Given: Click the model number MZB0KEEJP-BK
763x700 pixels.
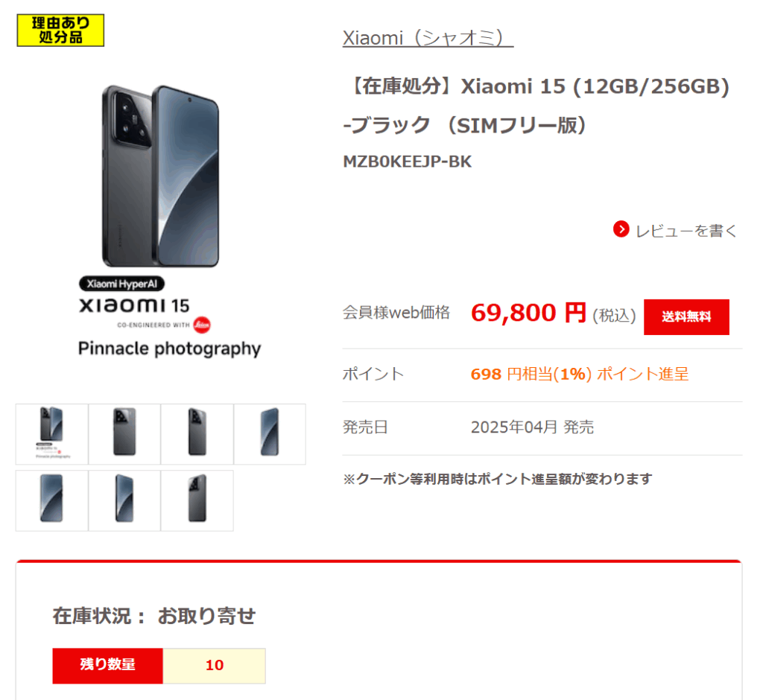Looking at the screenshot, I should [408, 162].
